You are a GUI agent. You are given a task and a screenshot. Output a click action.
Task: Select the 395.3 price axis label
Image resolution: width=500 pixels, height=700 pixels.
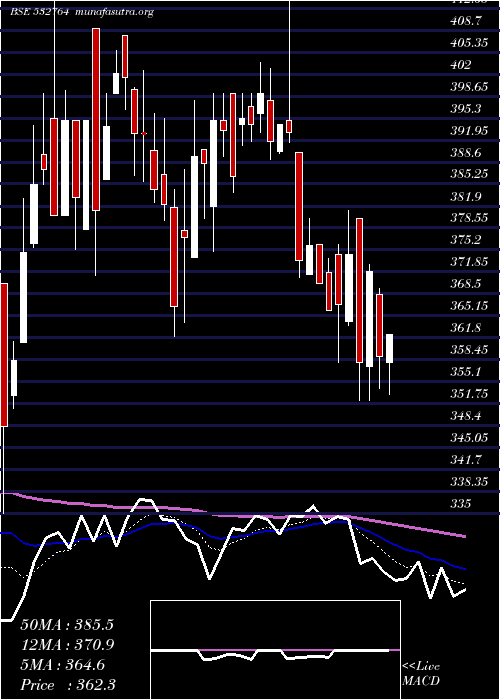467,108
